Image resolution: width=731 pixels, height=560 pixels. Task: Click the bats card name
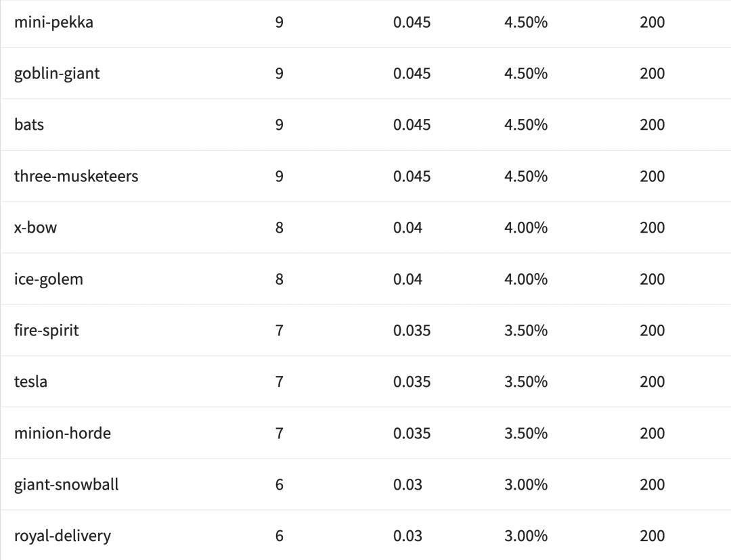(29, 125)
